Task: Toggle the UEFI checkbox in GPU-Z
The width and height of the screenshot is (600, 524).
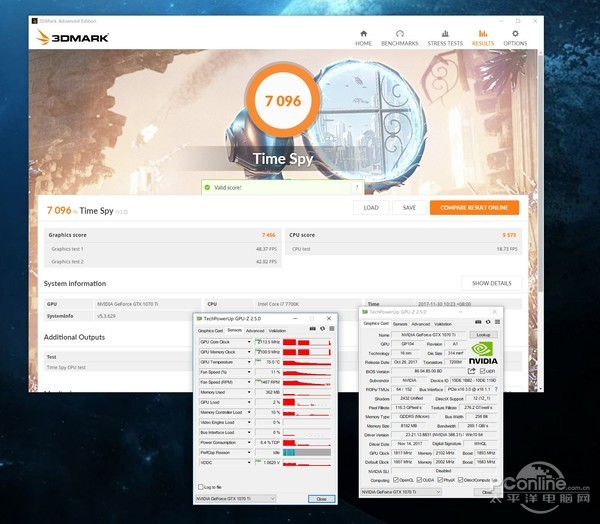Action: (483, 369)
